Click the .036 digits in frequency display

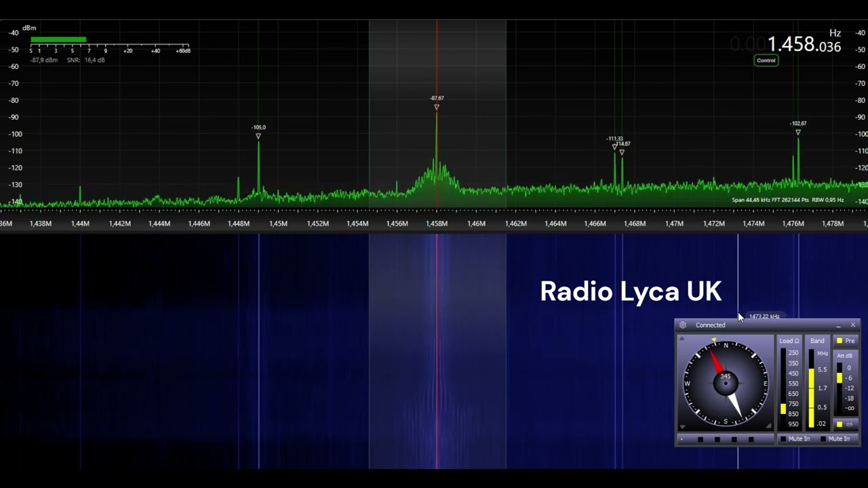point(828,47)
